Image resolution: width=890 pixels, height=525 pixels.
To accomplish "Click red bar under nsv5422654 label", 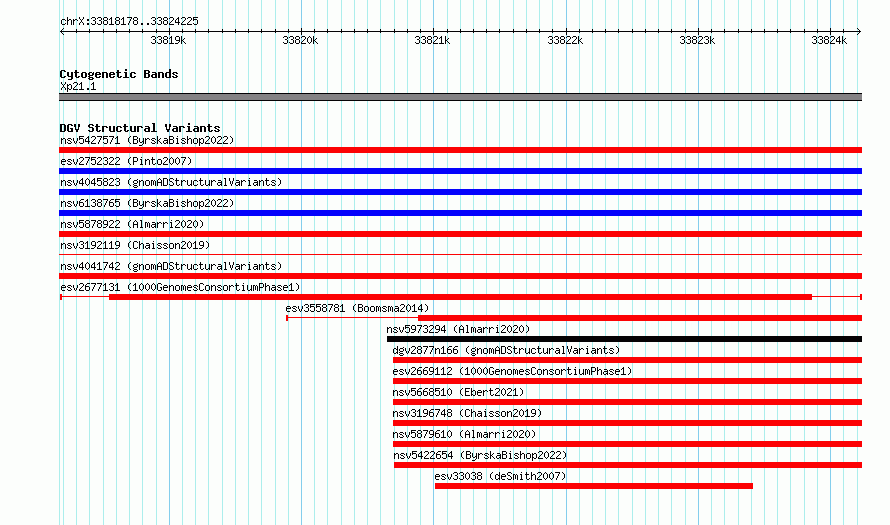I will click(x=628, y=465).
